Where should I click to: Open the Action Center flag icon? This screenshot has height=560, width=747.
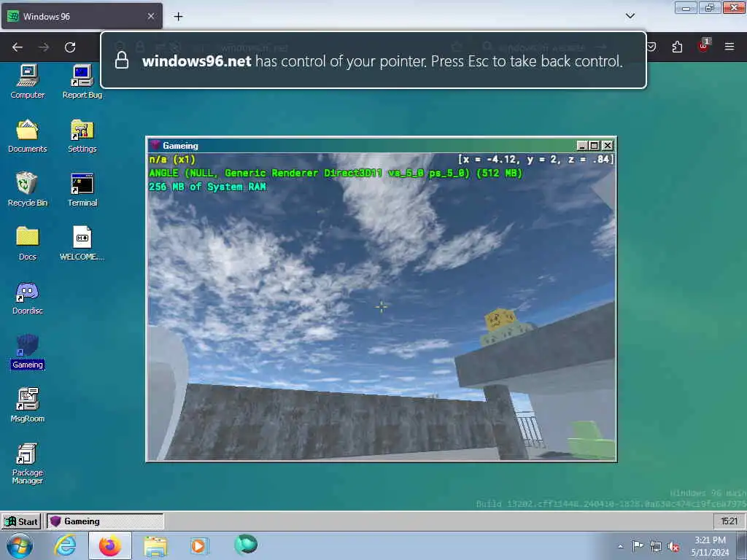(638, 545)
